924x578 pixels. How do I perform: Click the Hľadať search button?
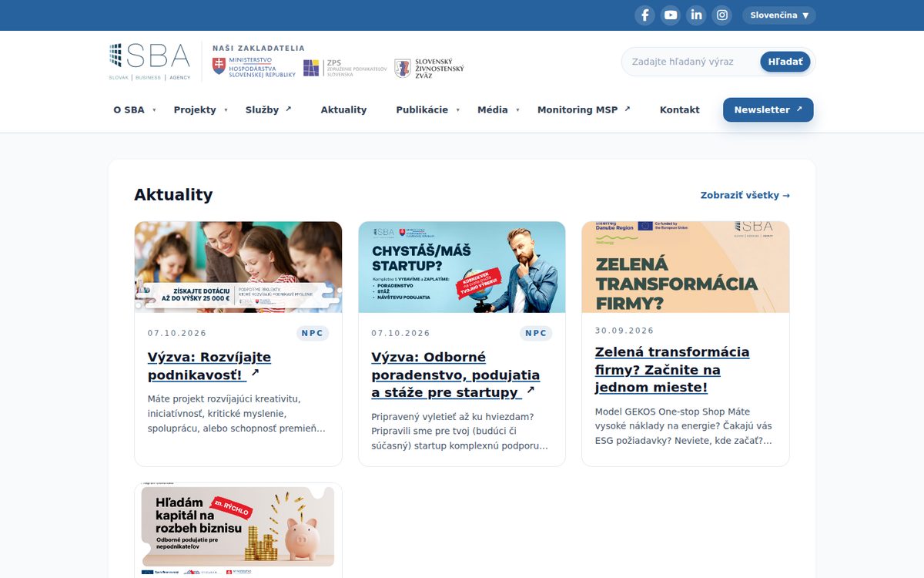click(x=785, y=62)
